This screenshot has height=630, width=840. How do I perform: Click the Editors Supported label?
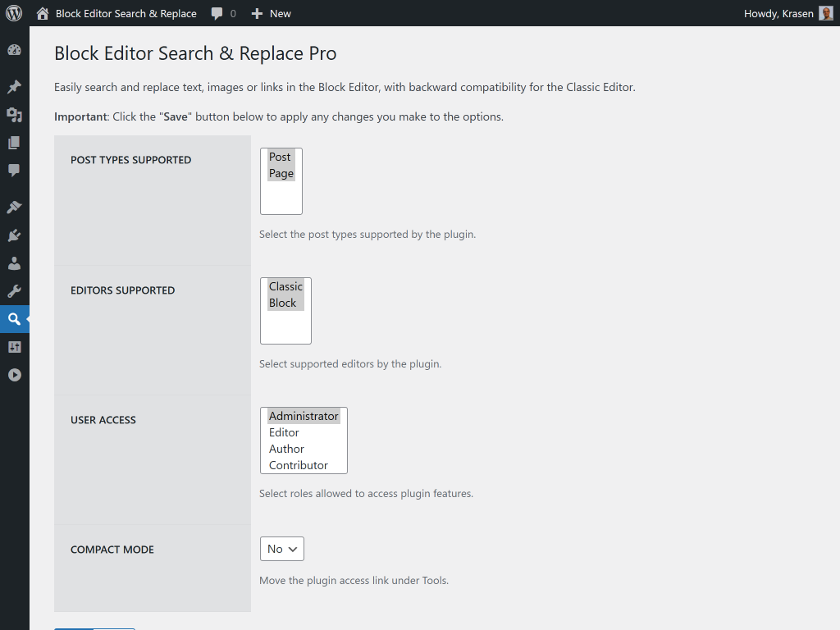123,290
